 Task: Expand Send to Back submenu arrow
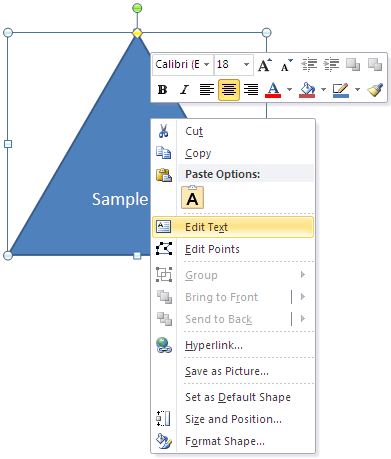[303, 319]
